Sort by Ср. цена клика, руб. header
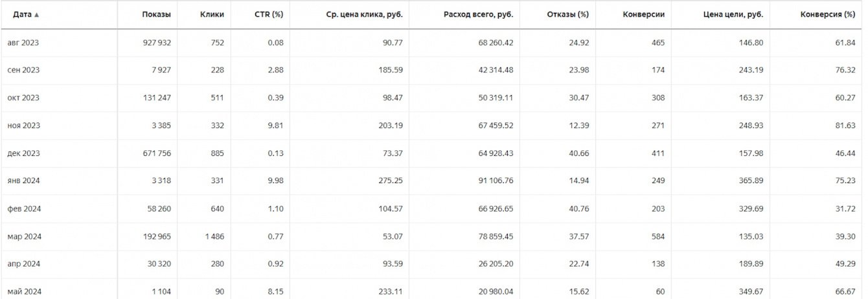Screen dimensions: 868x299 (364, 14)
